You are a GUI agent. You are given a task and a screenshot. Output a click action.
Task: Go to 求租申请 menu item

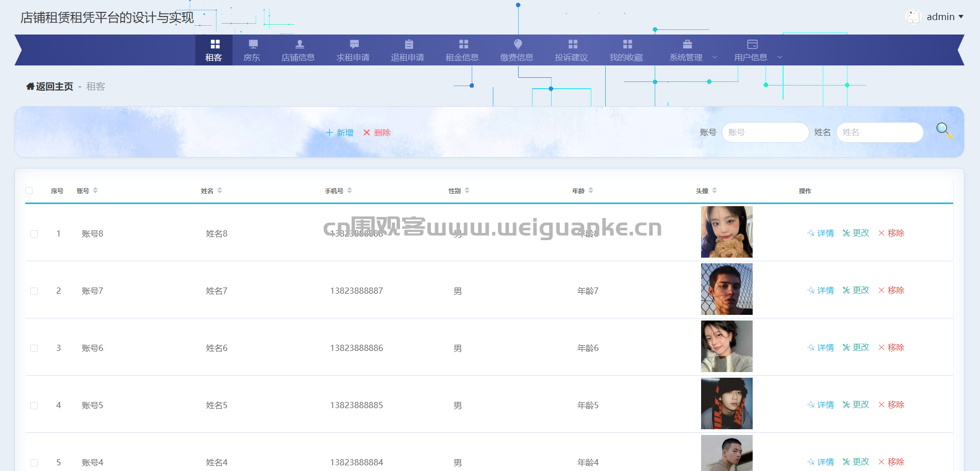tap(353, 50)
